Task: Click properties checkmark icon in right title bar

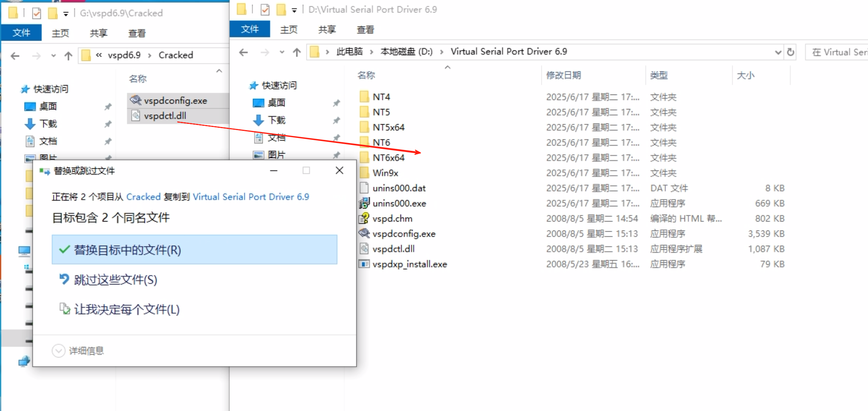Action: coord(265,9)
